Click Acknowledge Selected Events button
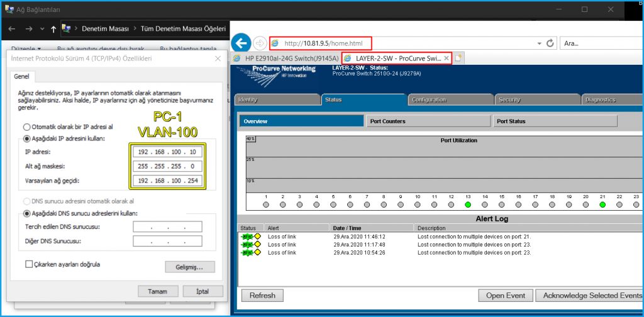644x317 pixels. (590, 296)
